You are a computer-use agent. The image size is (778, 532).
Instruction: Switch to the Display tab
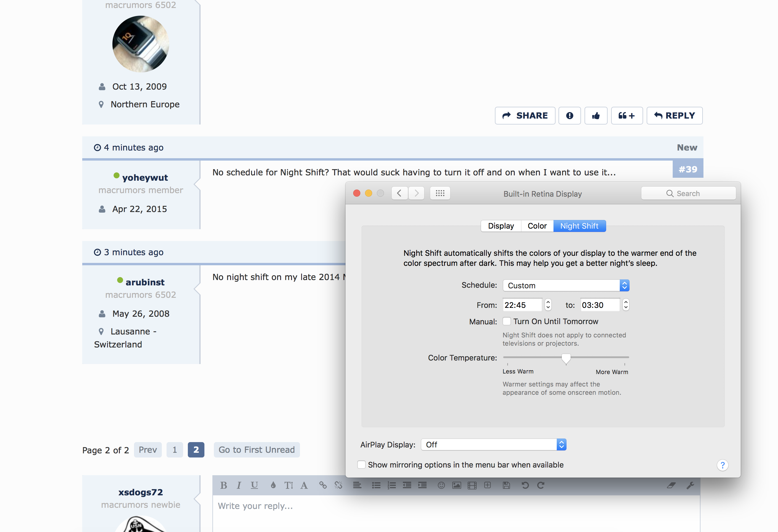[501, 226]
